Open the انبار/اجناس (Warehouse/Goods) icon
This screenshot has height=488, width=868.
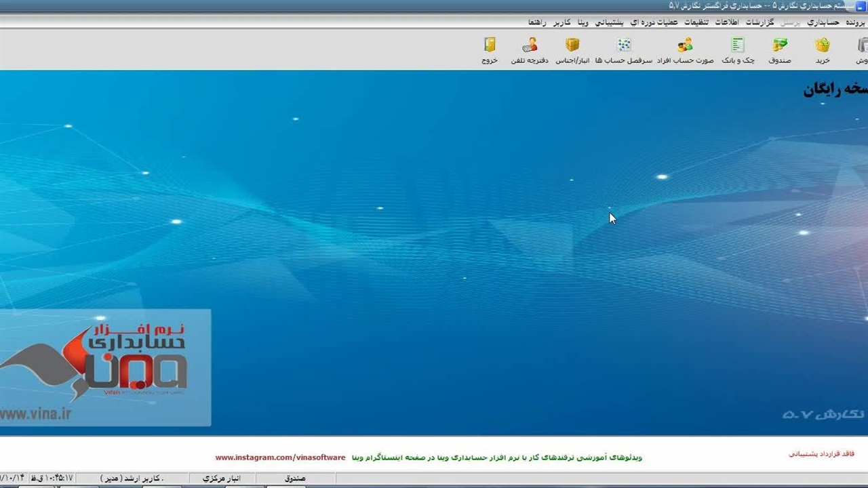click(572, 51)
